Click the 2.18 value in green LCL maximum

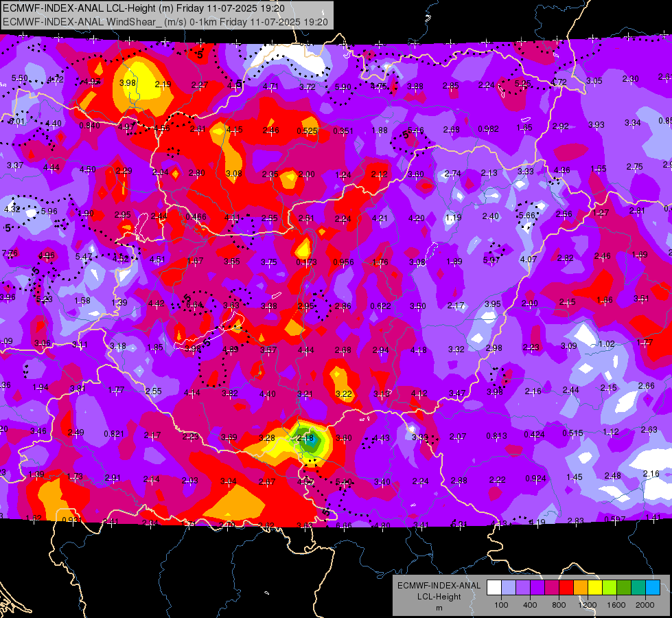305,438
